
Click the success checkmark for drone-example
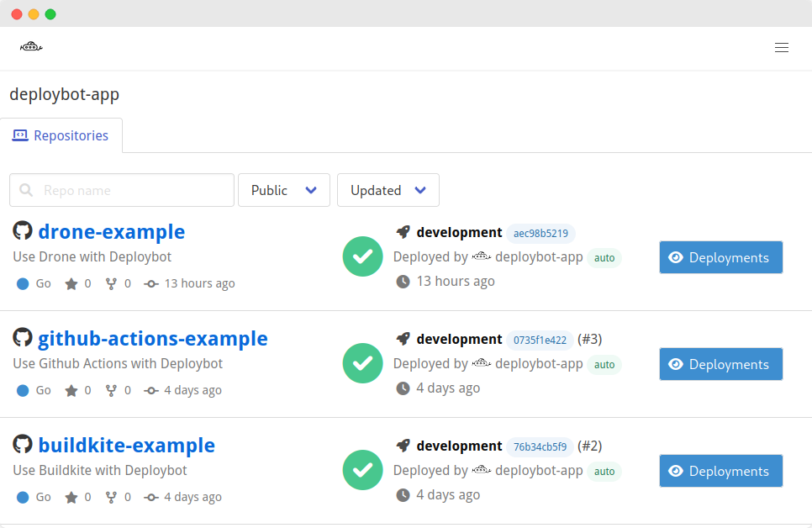coord(362,256)
